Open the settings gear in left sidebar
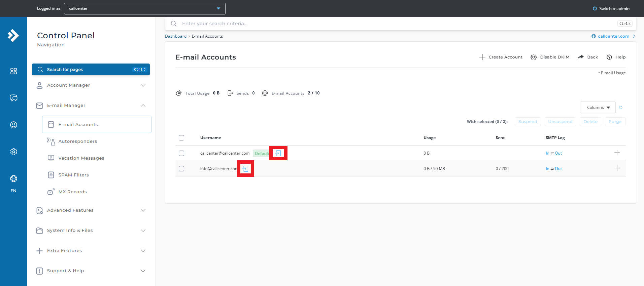This screenshot has height=286, width=644. tap(13, 152)
